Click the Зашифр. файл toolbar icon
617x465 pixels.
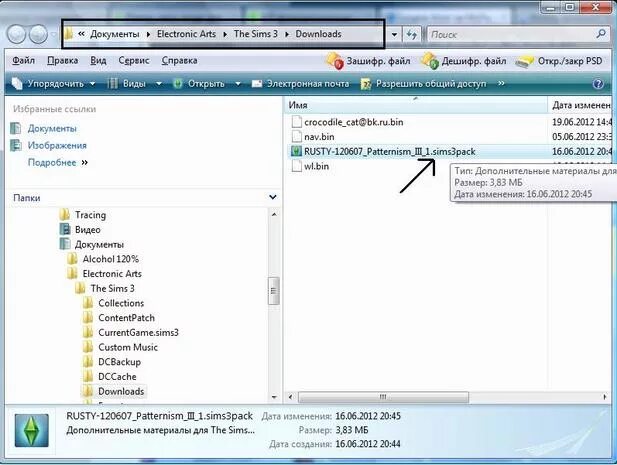coord(334,61)
